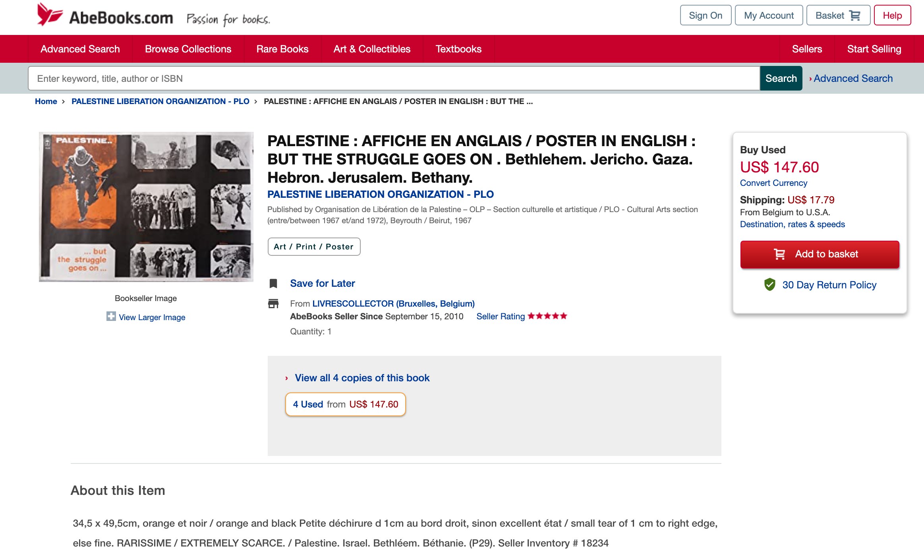
Task: Click the cart icon on Add to basket
Action: pos(779,254)
